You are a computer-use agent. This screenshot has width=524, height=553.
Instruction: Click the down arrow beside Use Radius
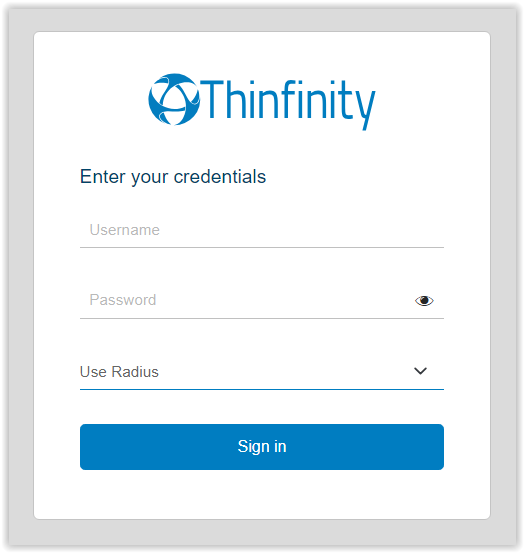coord(420,371)
